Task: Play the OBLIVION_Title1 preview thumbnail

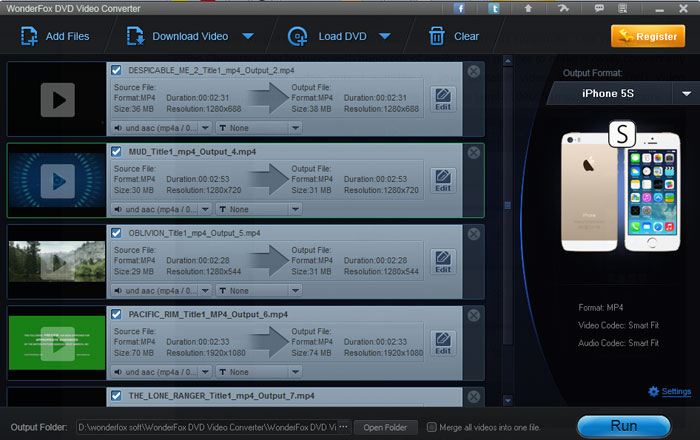Action: (x=58, y=262)
